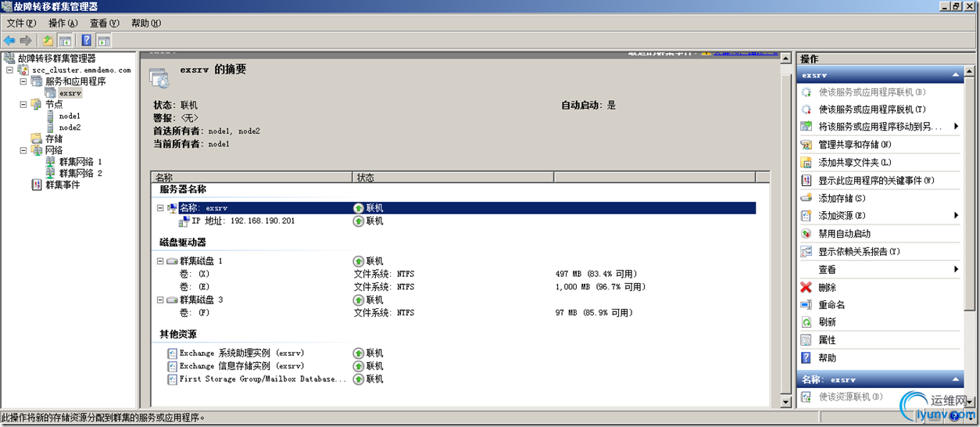980x427 pixels.
Task: Select IP 地址: 192.168.190.201 row
Action: (x=242, y=221)
